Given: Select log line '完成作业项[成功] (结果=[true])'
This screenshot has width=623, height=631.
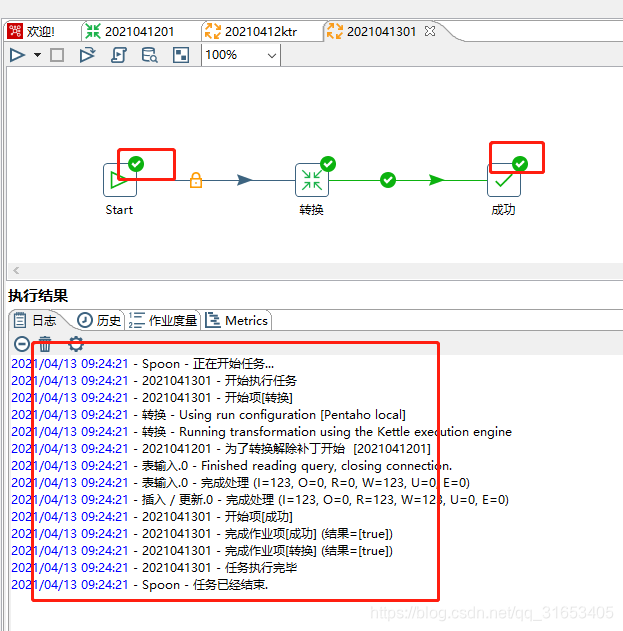Looking at the screenshot, I should click(x=202, y=534).
